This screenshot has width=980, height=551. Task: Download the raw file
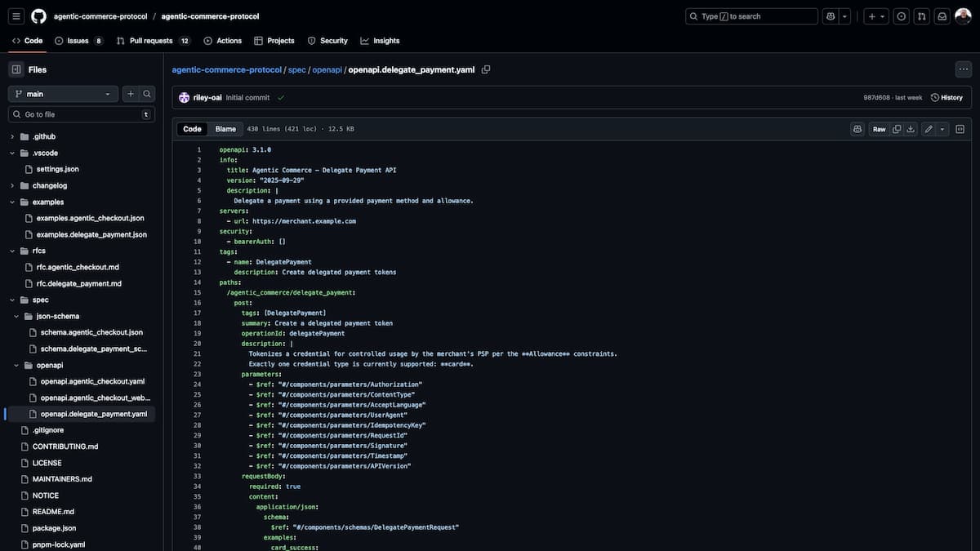tap(911, 129)
